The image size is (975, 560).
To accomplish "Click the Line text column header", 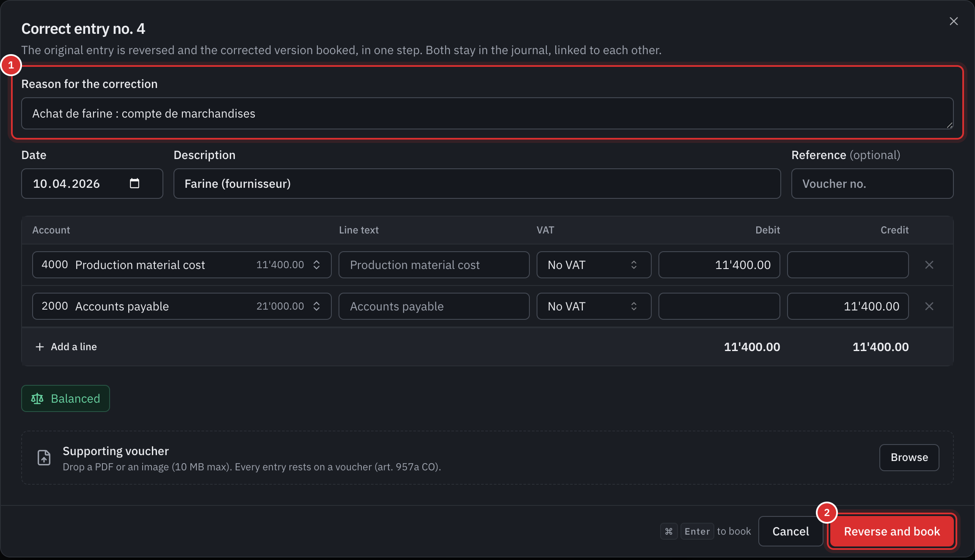I will [x=359, y=230].
